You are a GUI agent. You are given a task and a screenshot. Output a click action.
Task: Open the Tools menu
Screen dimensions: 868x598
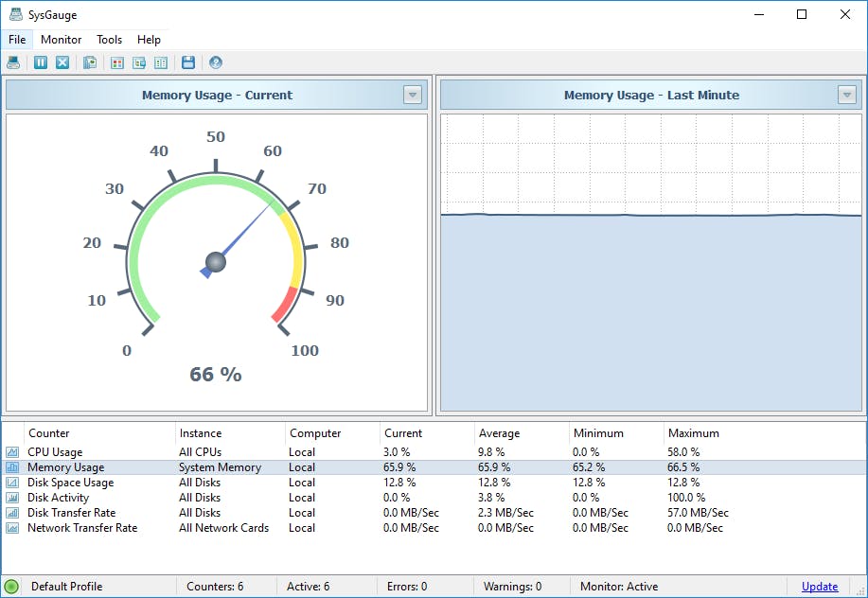tap(109, 40)
